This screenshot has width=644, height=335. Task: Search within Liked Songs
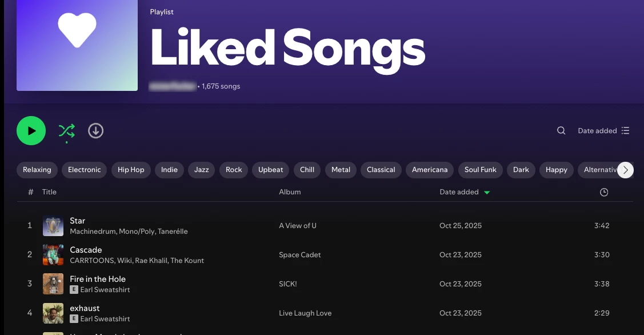[x=561, y=131]
